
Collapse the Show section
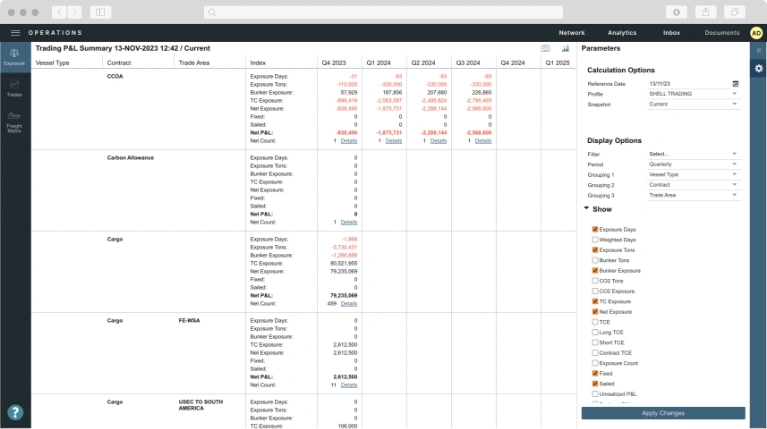(587, 208)
